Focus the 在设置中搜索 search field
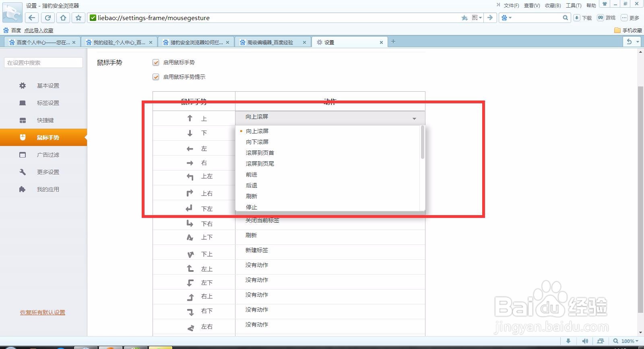Image resolution: width=644 pixels, height=349 pixels. point(43,62)
